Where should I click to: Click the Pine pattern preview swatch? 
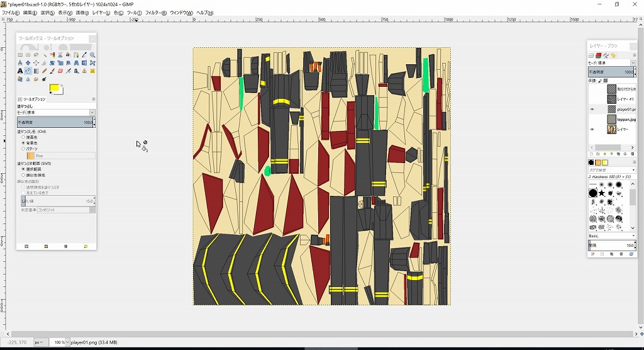pos(30,156)
